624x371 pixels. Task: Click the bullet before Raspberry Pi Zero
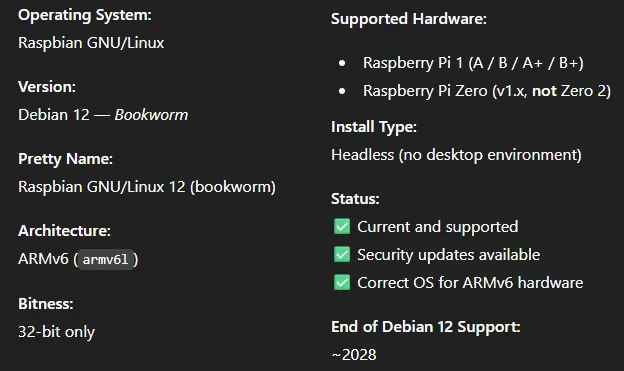[x=342, y=91]
